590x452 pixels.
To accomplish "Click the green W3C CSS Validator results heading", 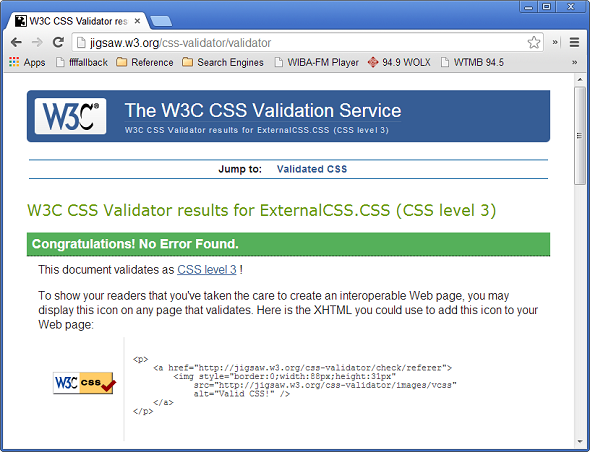I will click(262, 210).
